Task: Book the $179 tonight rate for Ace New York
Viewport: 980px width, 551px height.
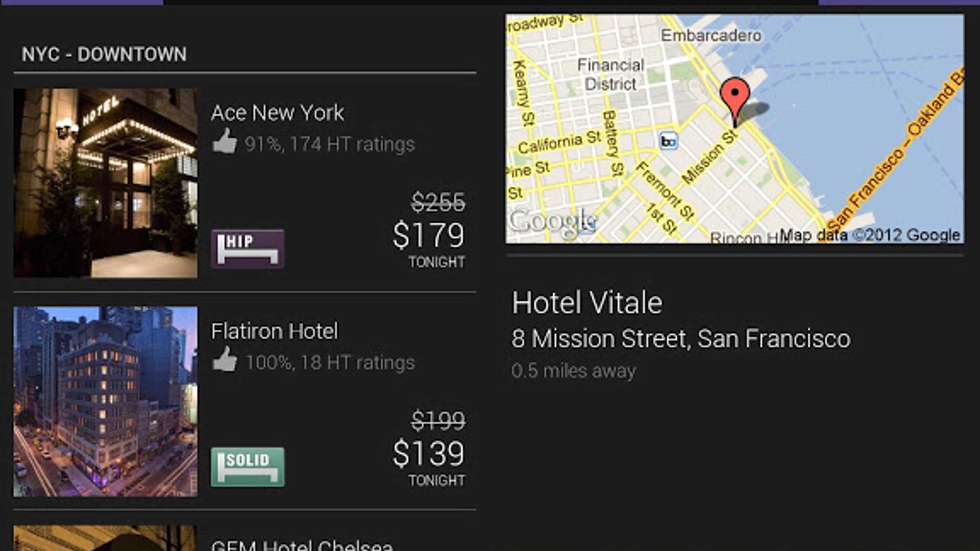Action: pyautogui.click(x=428, y=236)
